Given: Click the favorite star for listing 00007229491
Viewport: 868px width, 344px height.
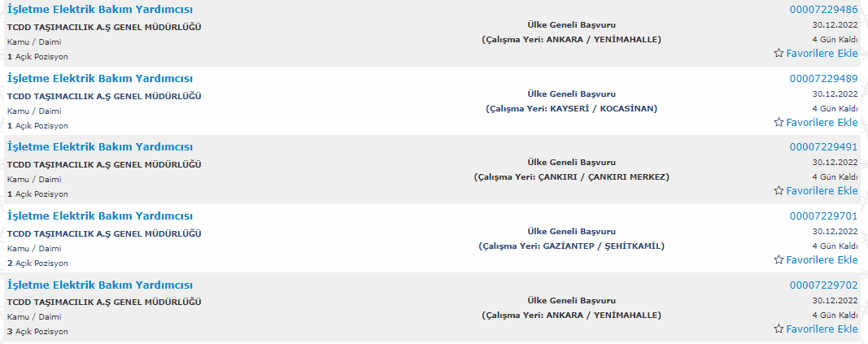Looking at the screenshot, I should pyautogui.click(x=779, y=191).
